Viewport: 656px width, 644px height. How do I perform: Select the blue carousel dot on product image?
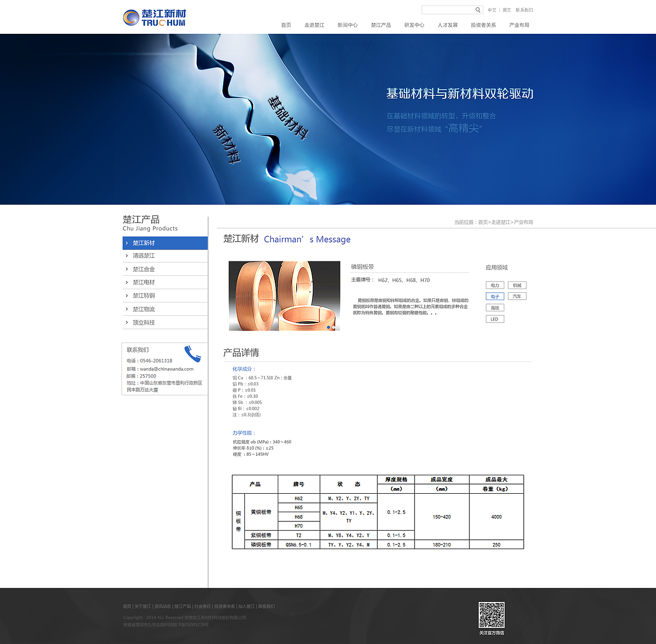pos(329,327)
